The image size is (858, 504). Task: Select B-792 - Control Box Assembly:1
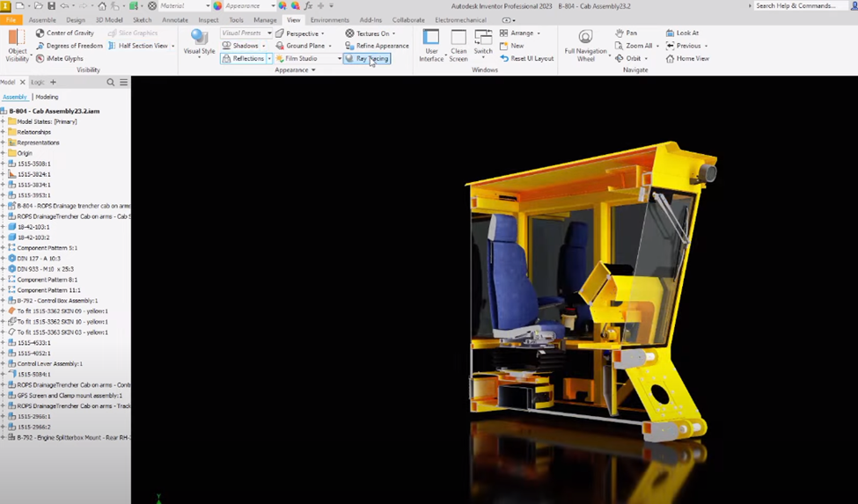click(57, 301)
